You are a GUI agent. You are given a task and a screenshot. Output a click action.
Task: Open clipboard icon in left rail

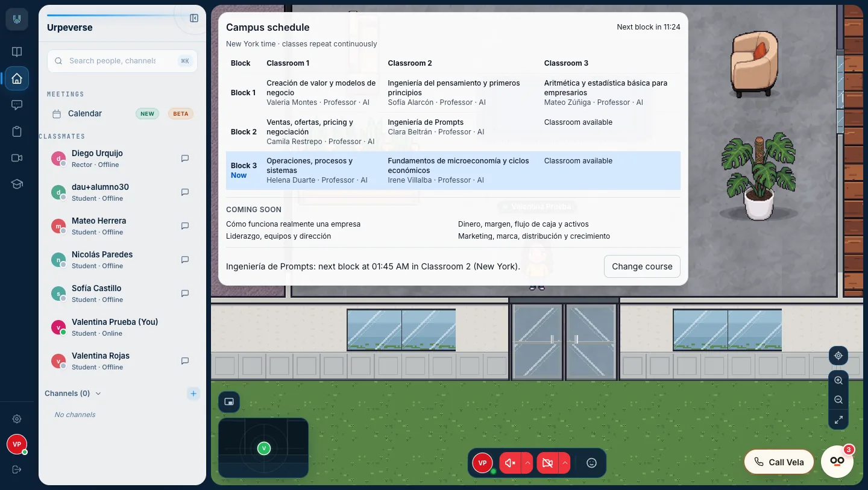[17, 131]
